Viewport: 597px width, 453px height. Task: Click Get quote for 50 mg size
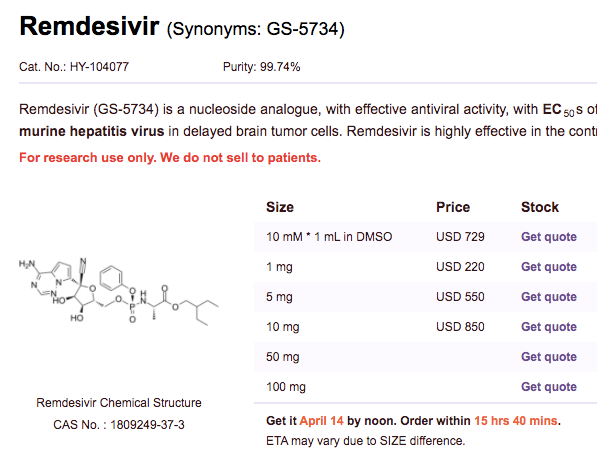[x=549, y=357]
